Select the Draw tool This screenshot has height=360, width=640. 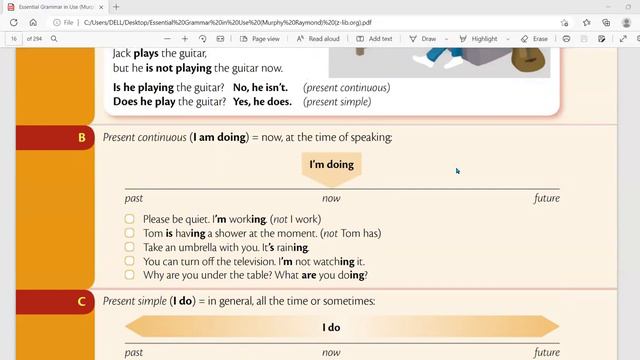click(423, 39)
